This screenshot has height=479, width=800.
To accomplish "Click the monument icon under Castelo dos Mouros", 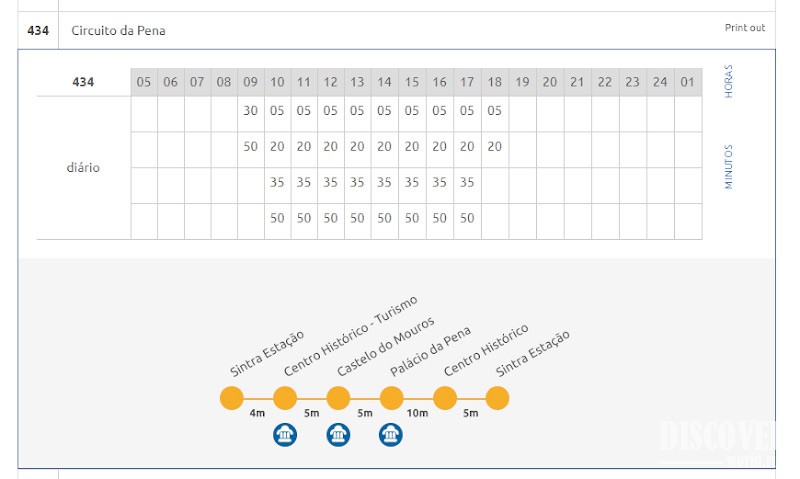I will (338, 435).
